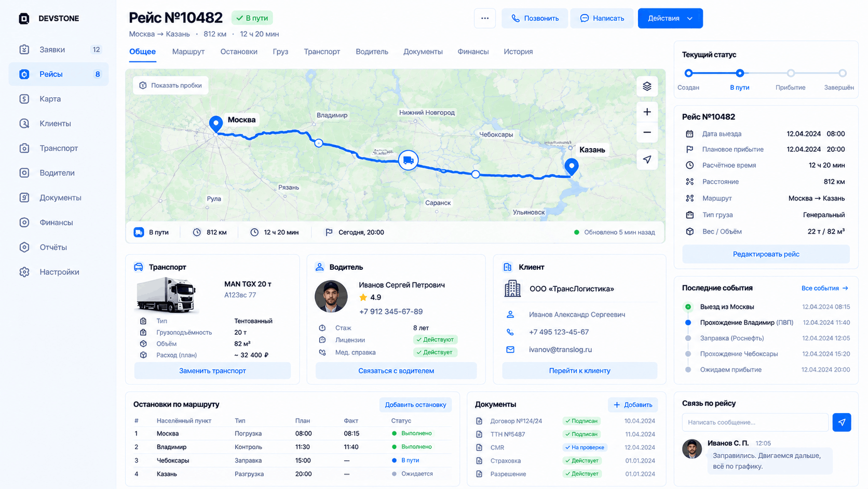The height and width of the screenshot is (489, 868).
Task: Open the Документы tab
Action: pyautogui.click(x=423, y=51)
